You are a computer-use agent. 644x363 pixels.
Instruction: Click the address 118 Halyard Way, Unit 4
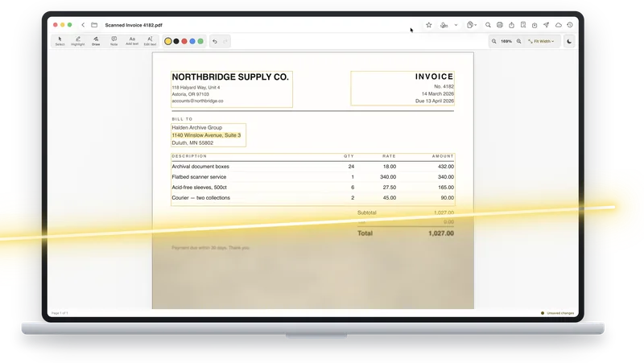click(x=196, y=88)
